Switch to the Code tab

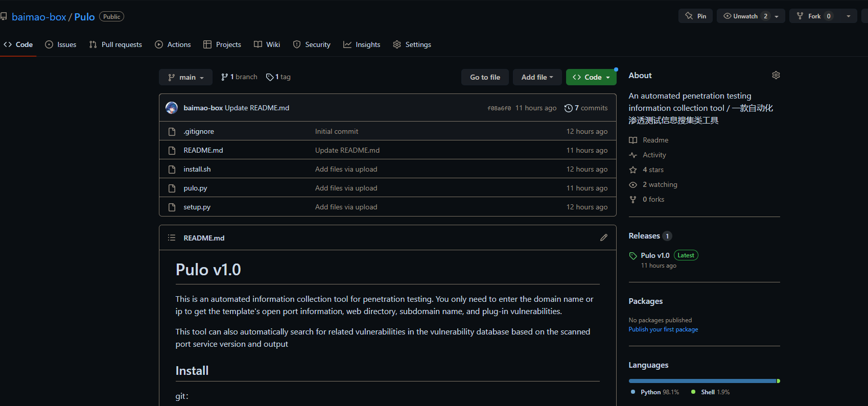coord(18,44)
